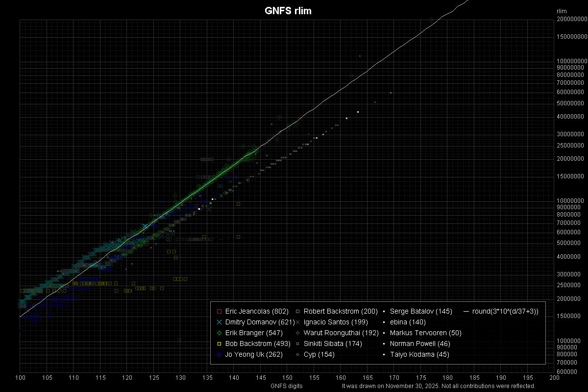Click the isolated cyan X outlier near 130 digits
This screenshot has height=392, width=588.
tap(180, 340)
